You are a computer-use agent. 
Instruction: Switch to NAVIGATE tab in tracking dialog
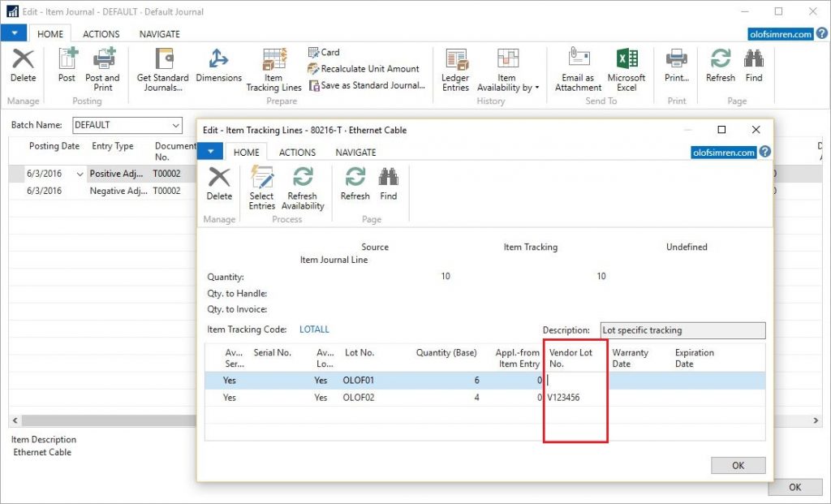tap(355, 153)
